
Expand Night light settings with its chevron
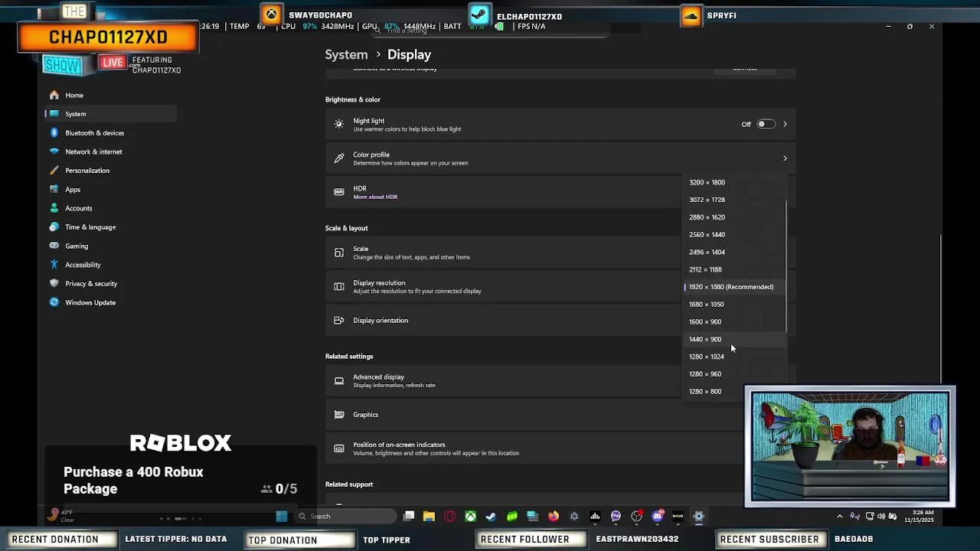pos(785,124)
